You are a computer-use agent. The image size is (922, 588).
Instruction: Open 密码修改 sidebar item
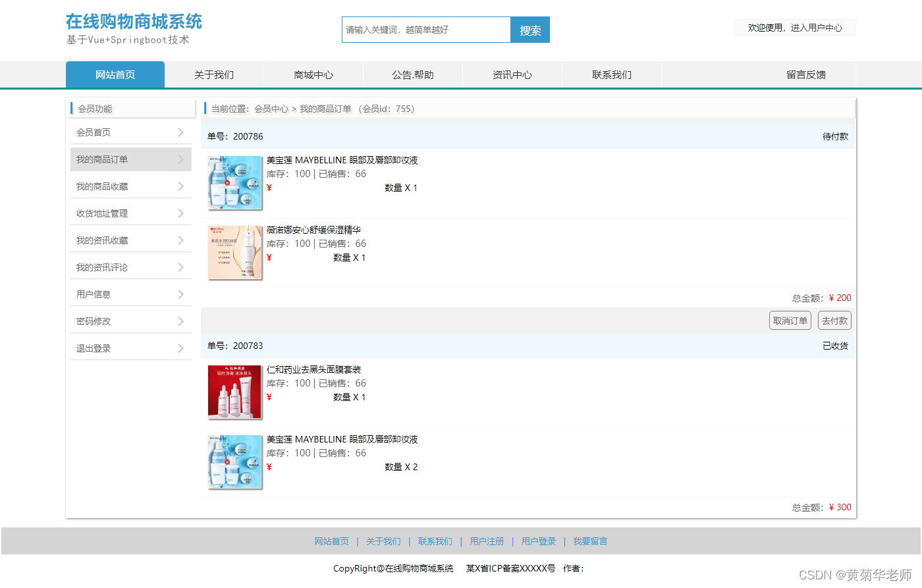click(131, 321)
